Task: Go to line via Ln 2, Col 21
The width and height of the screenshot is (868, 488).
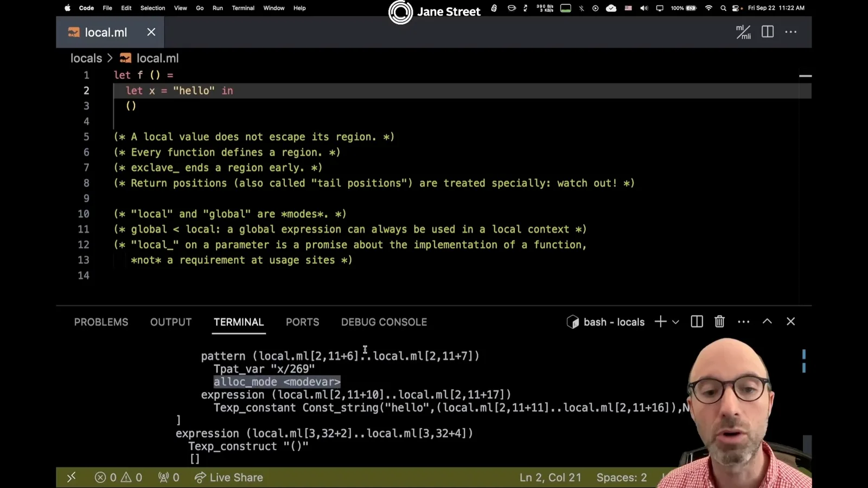Action: point(550,477)
